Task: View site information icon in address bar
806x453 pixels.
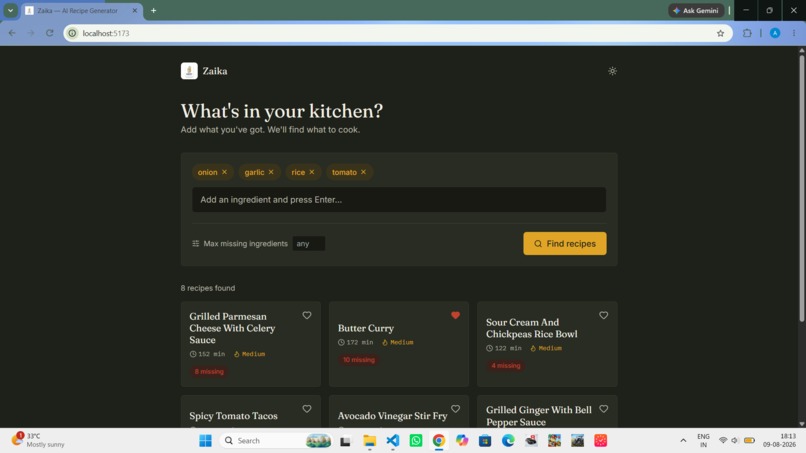Action: (x=72, y=33)
